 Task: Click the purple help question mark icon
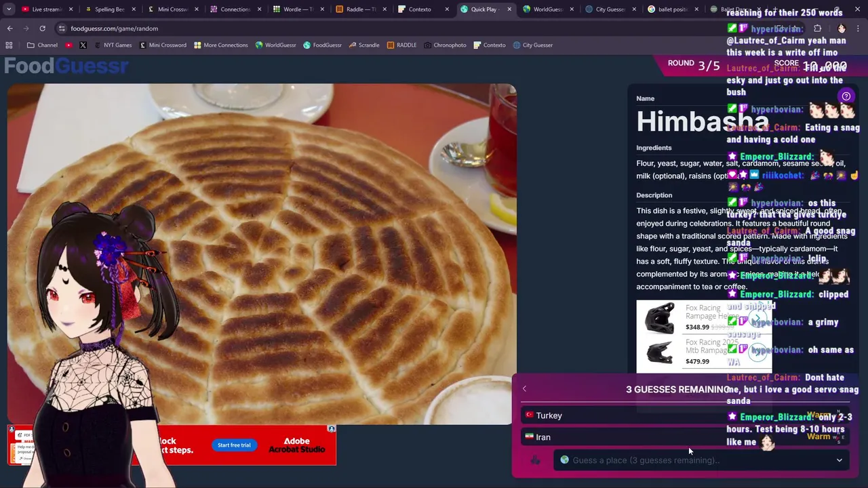coord(846,96)
